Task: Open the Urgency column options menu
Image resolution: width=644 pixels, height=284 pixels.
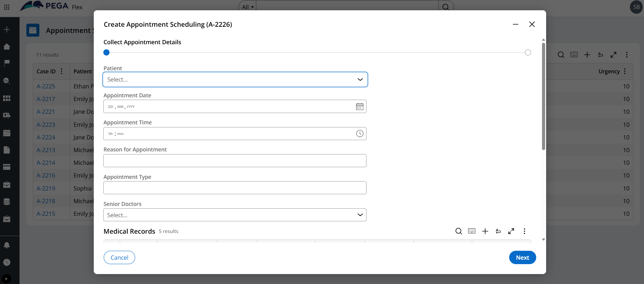Action: tap(625, 71)
